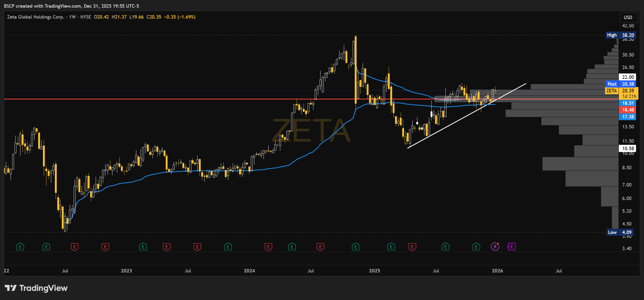Click the Zeta Global Holdings Corp. symbol title

36,17
